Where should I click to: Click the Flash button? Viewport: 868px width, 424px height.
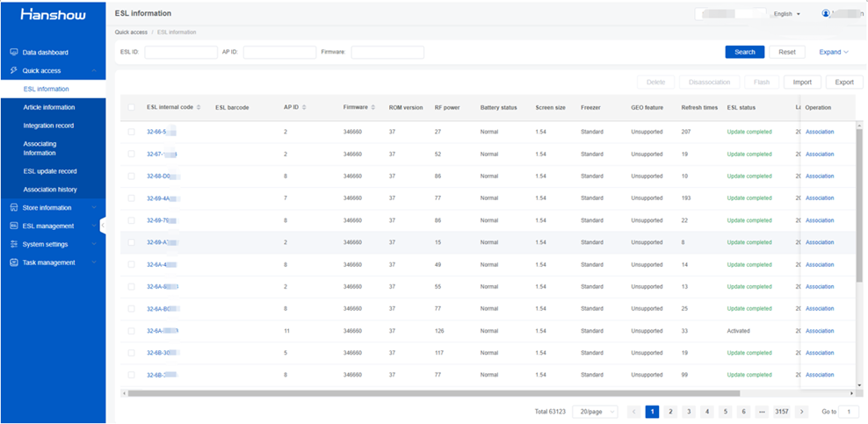762,82
